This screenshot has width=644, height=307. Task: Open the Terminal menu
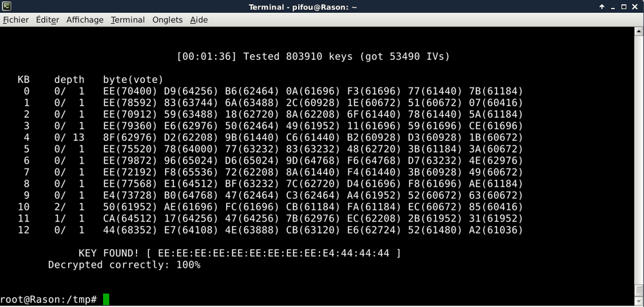coord(128,20)
